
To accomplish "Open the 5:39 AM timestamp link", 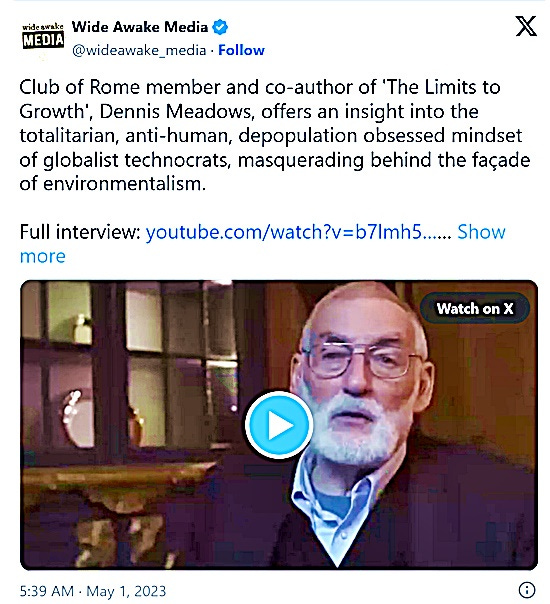I will 47,591.
